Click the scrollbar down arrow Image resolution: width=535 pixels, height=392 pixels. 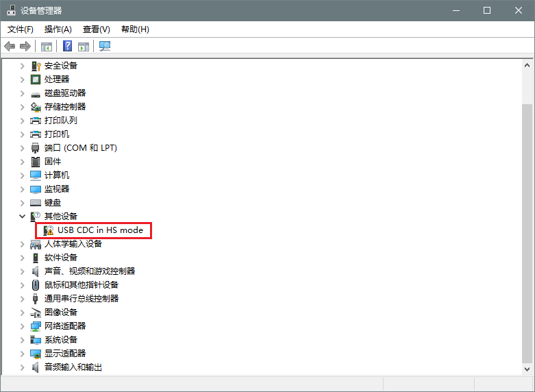click(x=527, y=369)
